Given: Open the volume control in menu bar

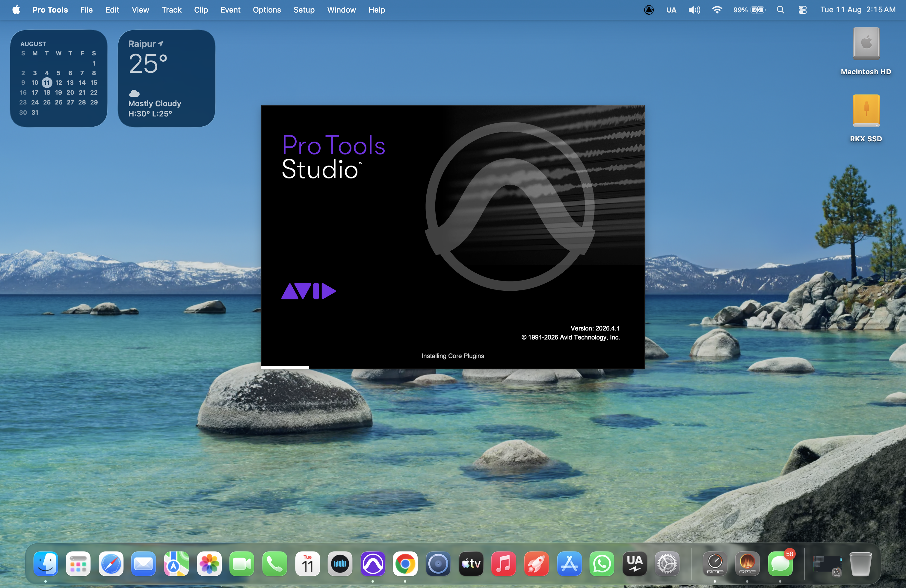Looking at the screenshot, I should [694, 10].
